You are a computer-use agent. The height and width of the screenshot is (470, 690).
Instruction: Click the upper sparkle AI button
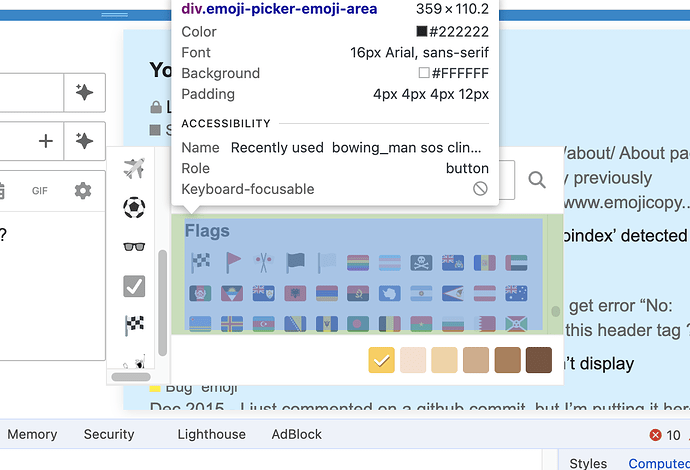coord(84,92)
